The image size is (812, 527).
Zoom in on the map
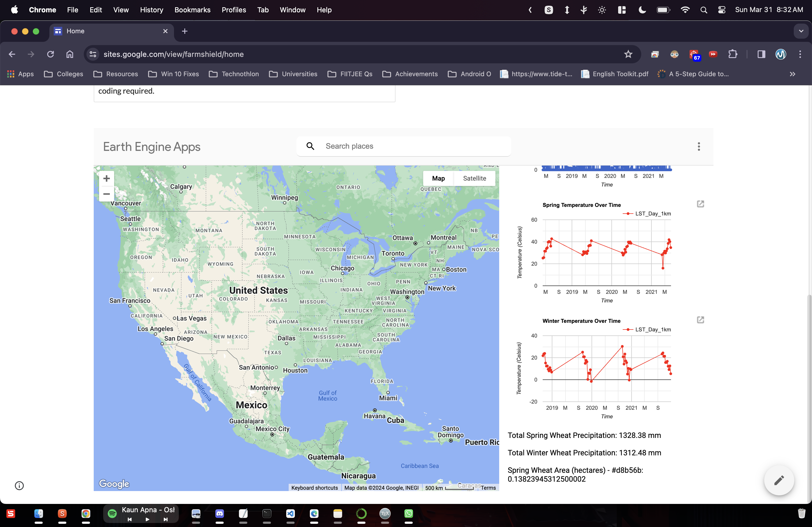(106, 179)
